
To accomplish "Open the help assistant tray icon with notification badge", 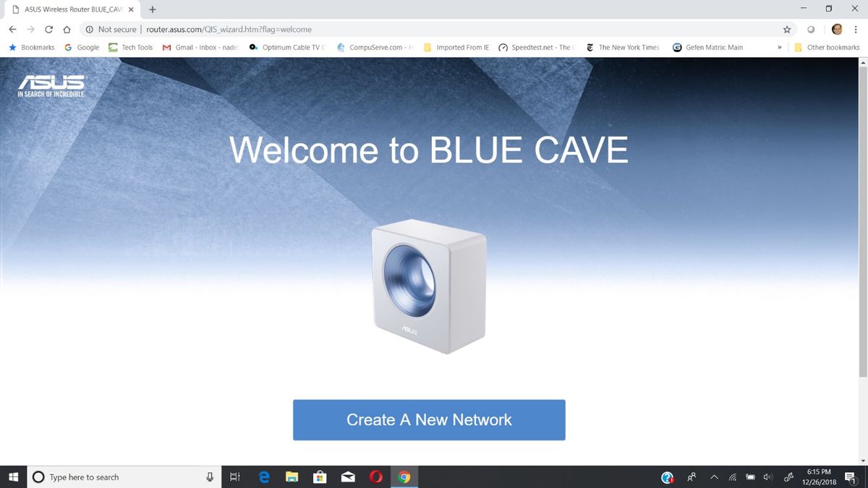I will 666,476.
